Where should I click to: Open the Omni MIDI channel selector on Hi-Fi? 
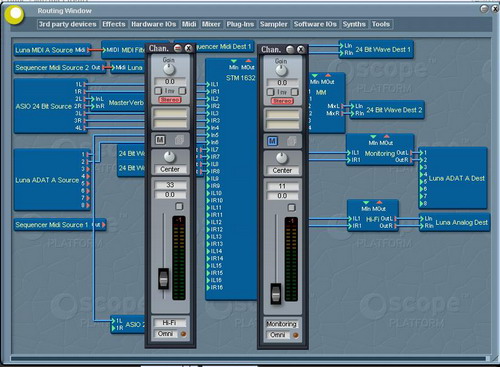tap(166, 334)
